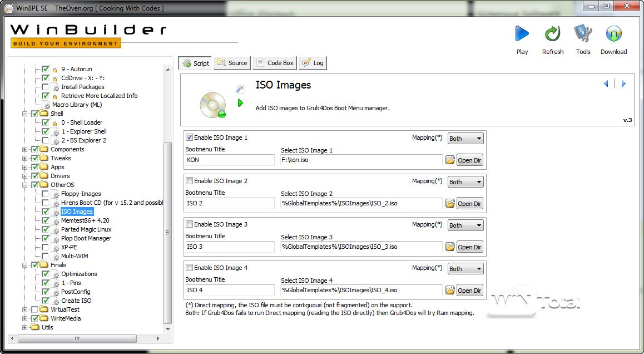Screen dimensions: 644x354
Task: Toggle the Install Packages checkbox
Action: click(45, 87)
